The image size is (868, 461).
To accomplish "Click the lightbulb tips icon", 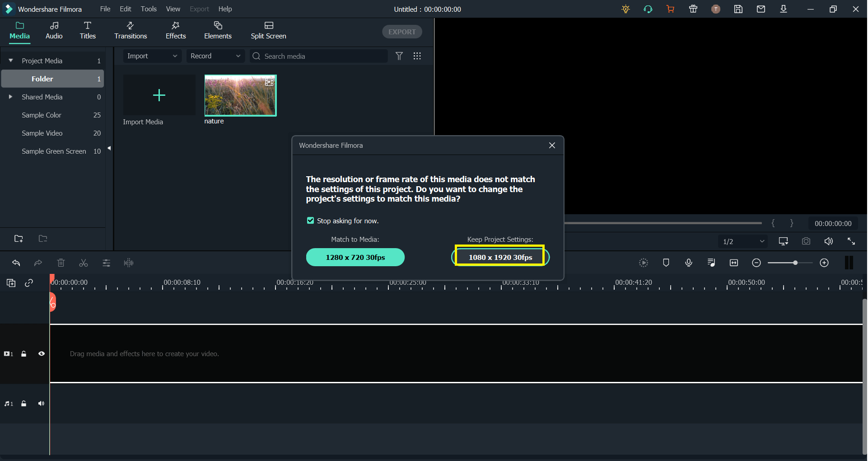I will 625,9.
